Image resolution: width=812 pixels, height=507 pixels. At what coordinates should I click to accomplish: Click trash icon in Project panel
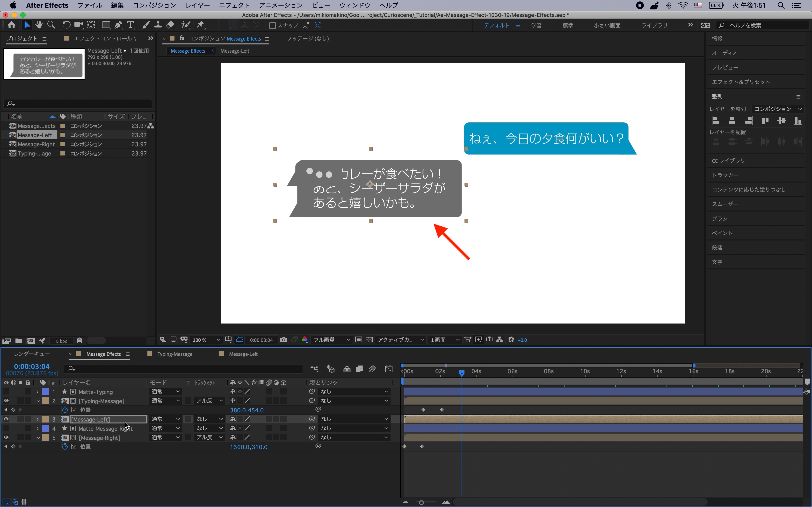pyautogui.click(x=80, y=341)
